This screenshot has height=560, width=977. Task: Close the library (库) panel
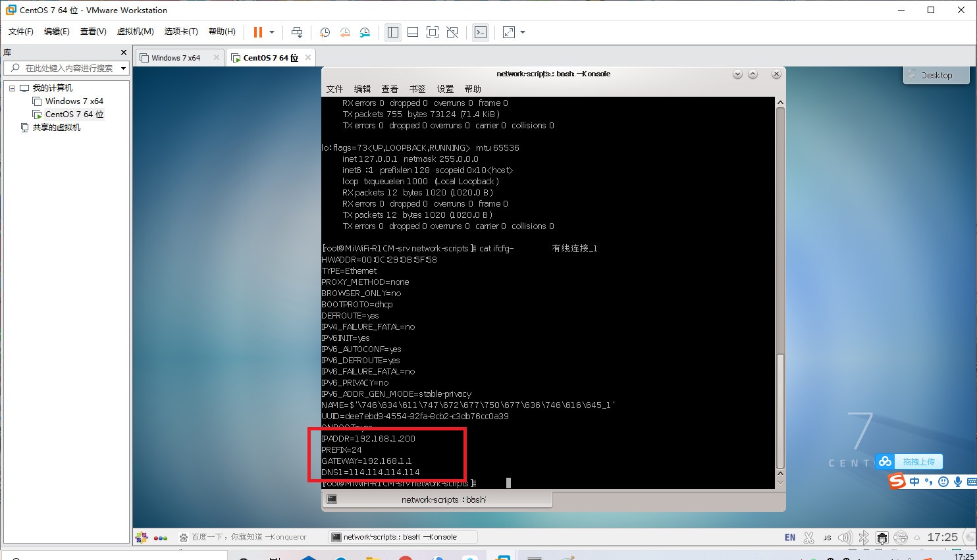pyautogui.click(x=123, y=52)
